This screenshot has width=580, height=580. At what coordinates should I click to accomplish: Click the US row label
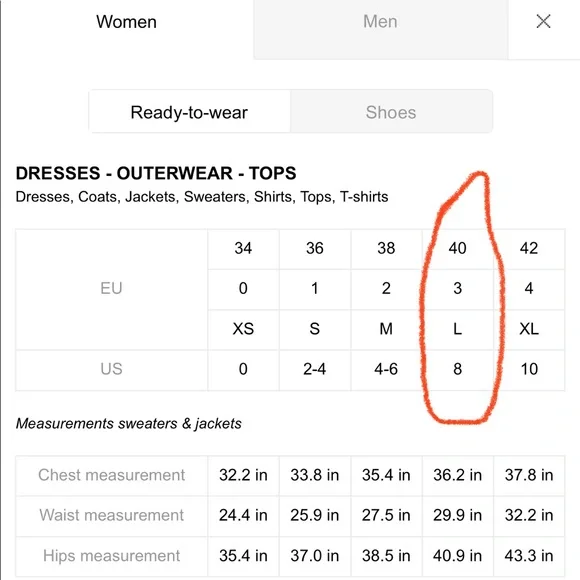tap(111, 369)
